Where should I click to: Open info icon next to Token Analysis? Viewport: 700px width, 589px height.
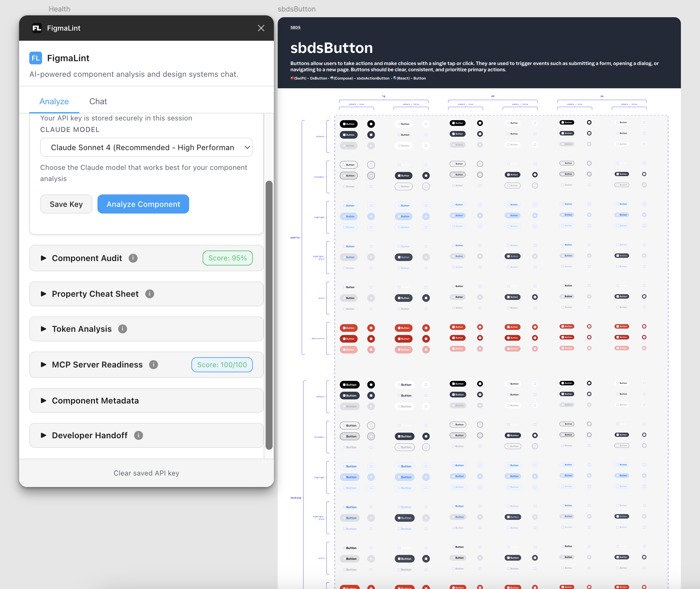(x=122, y=329)
